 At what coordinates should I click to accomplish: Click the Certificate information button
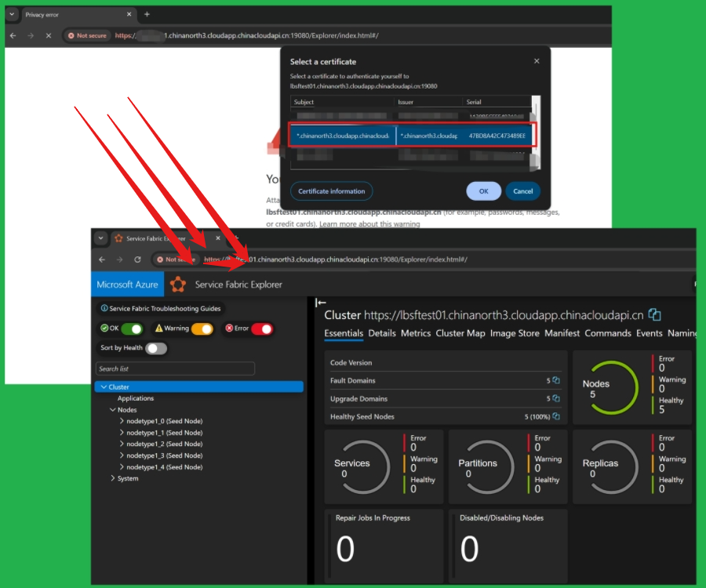tap(331, 191)
